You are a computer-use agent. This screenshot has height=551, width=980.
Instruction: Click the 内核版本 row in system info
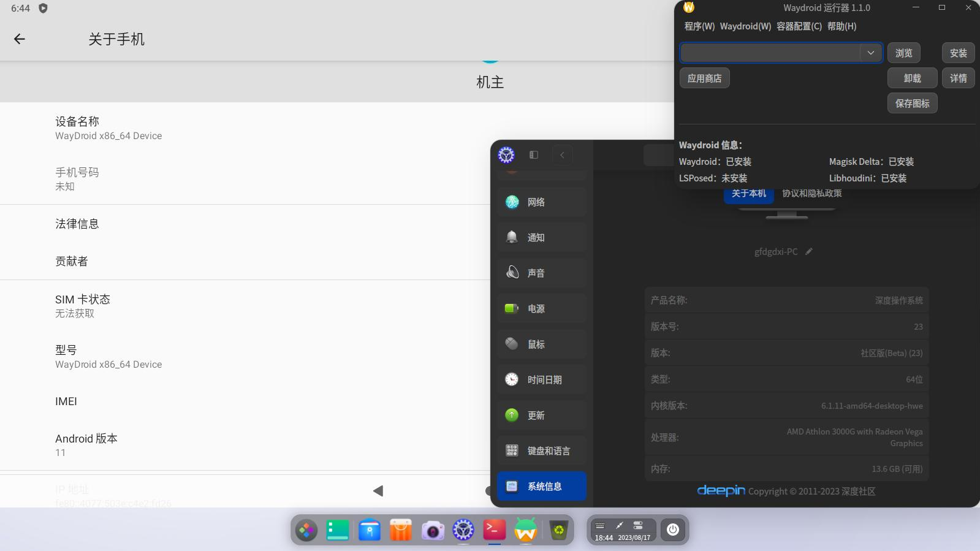787,406
